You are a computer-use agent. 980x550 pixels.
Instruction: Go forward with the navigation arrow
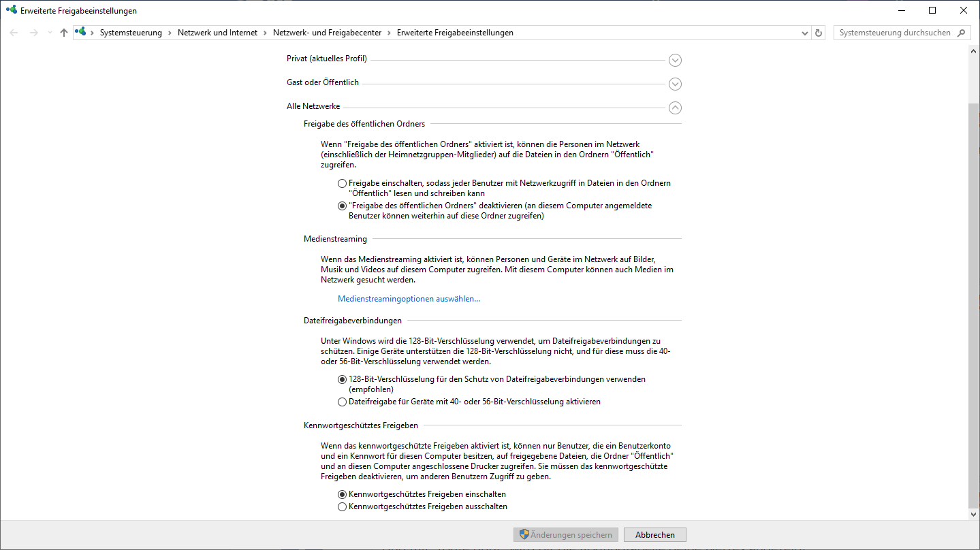click(33, 33)
